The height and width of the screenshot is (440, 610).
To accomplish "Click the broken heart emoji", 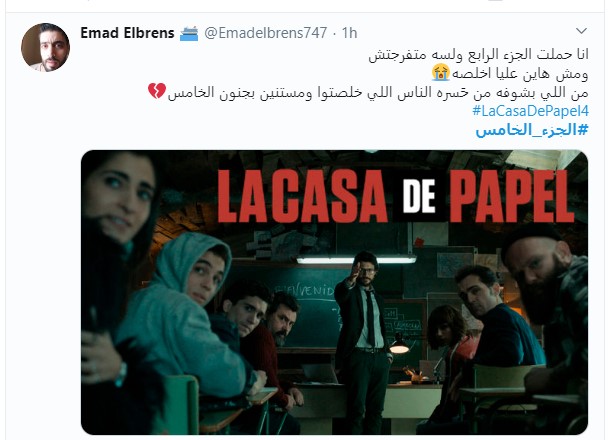I will coord(157,91).
